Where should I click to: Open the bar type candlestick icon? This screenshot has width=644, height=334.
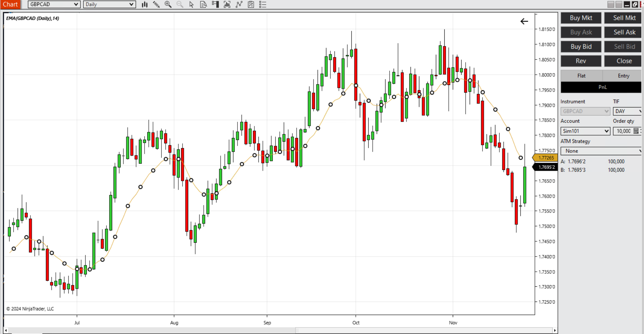[145, 4]
